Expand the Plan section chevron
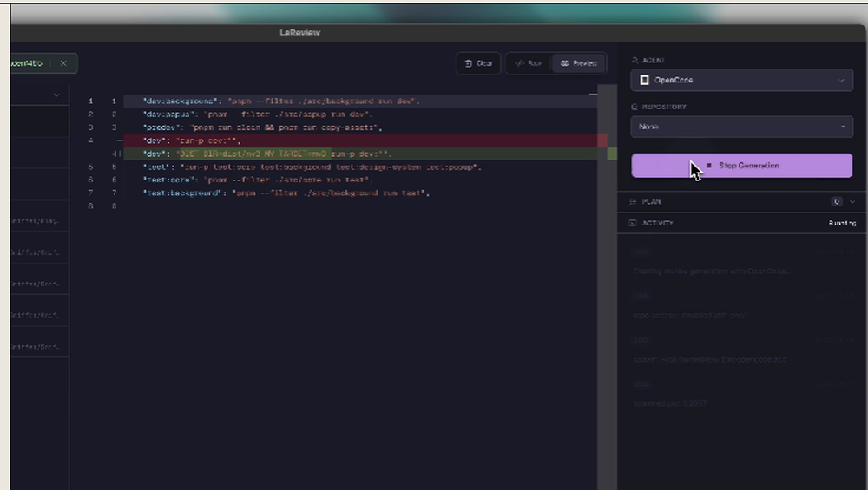Screen dimensions: 868x490 [x=852, y=202]
